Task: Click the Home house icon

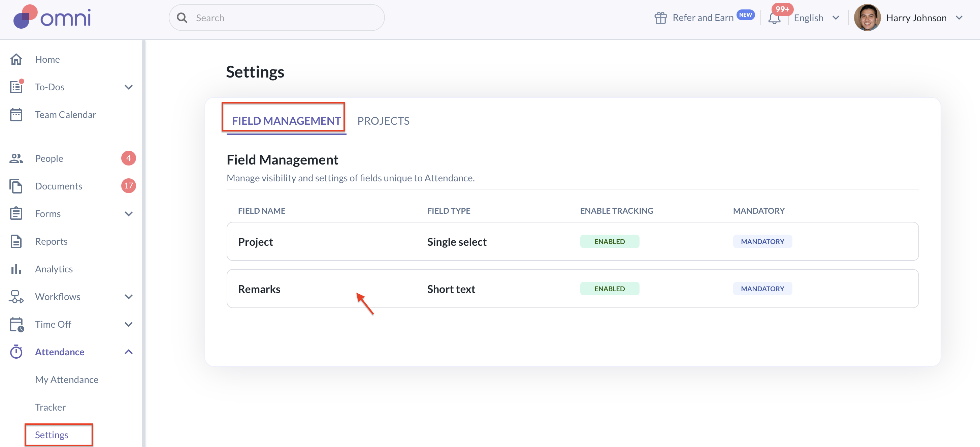Action: 16,59
